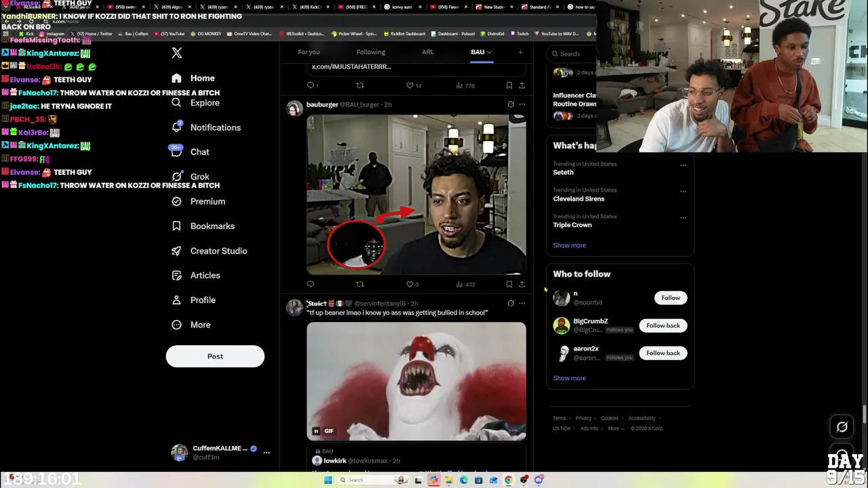View analytics of the bauburger post
This screenshot has height=488, width=868.
click(466, 284)
